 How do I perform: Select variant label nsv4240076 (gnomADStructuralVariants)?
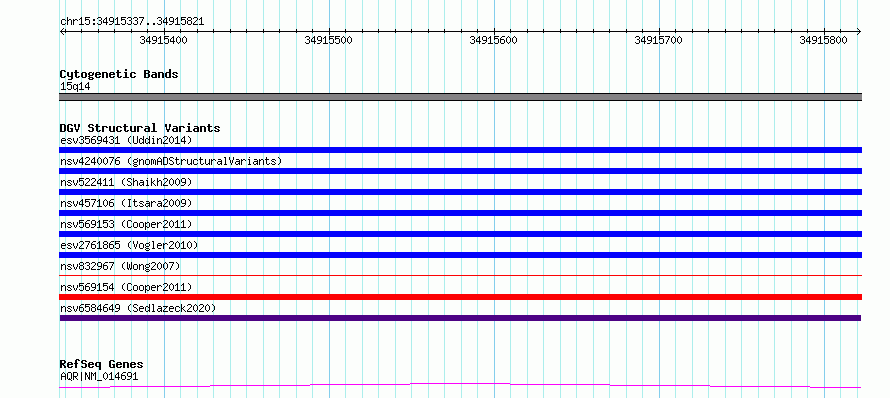(x=171, y=161)
